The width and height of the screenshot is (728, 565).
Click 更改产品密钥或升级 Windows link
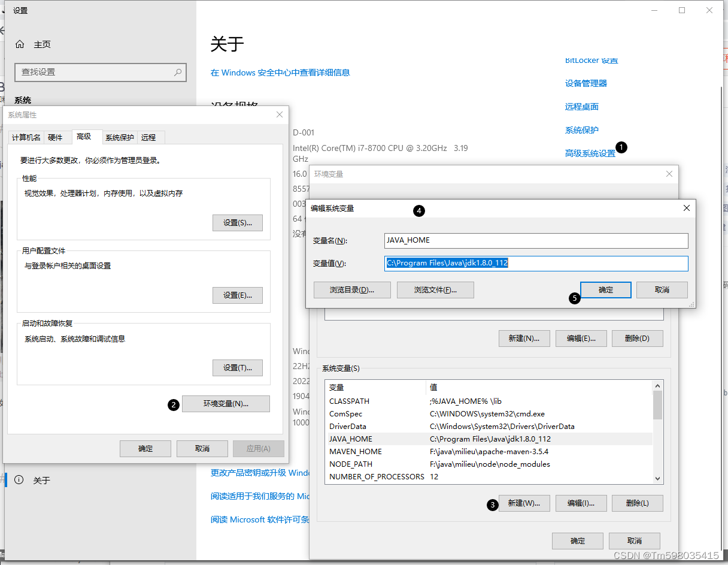[260, 473]
